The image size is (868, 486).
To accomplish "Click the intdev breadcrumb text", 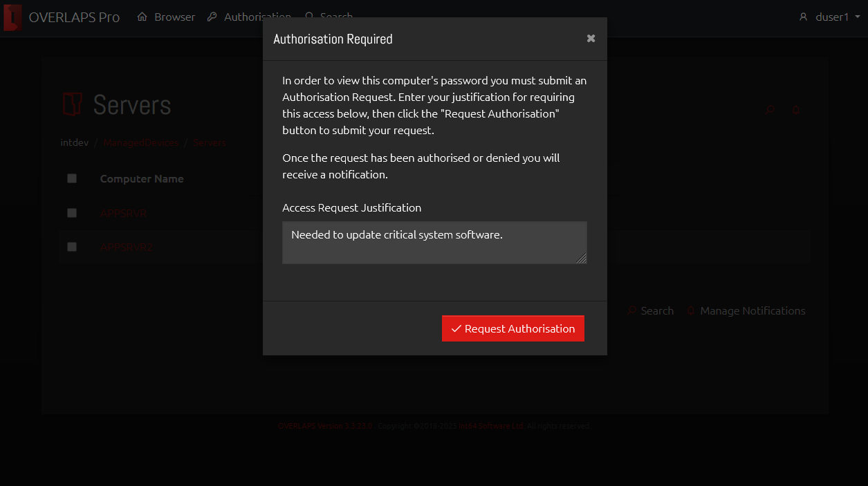I will pyautogui.click(x=75, y=142).
